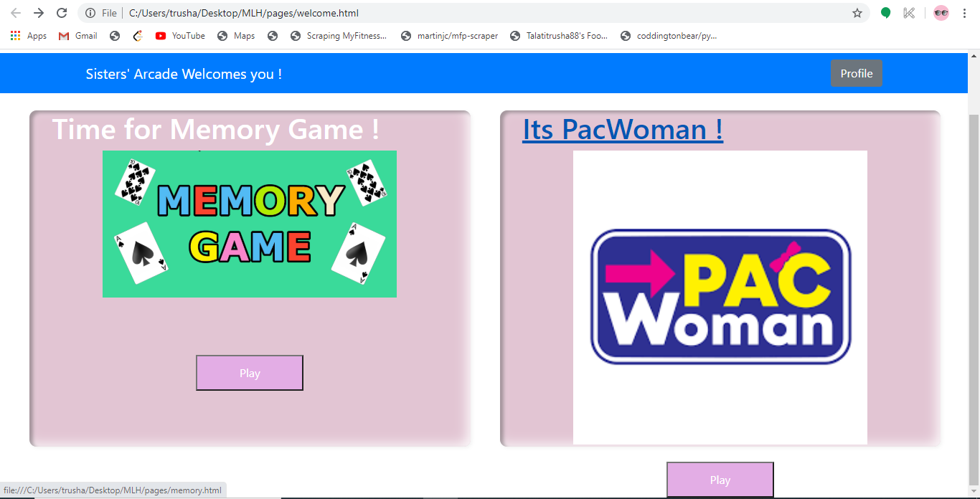Open the green Hangouts extension icon

point(886,13)
